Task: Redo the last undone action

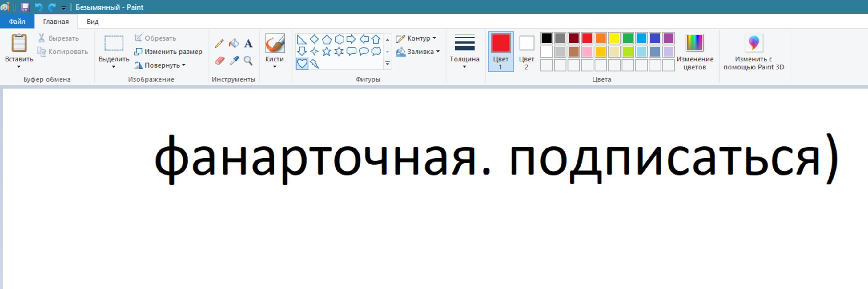Action: click(52, 7)
